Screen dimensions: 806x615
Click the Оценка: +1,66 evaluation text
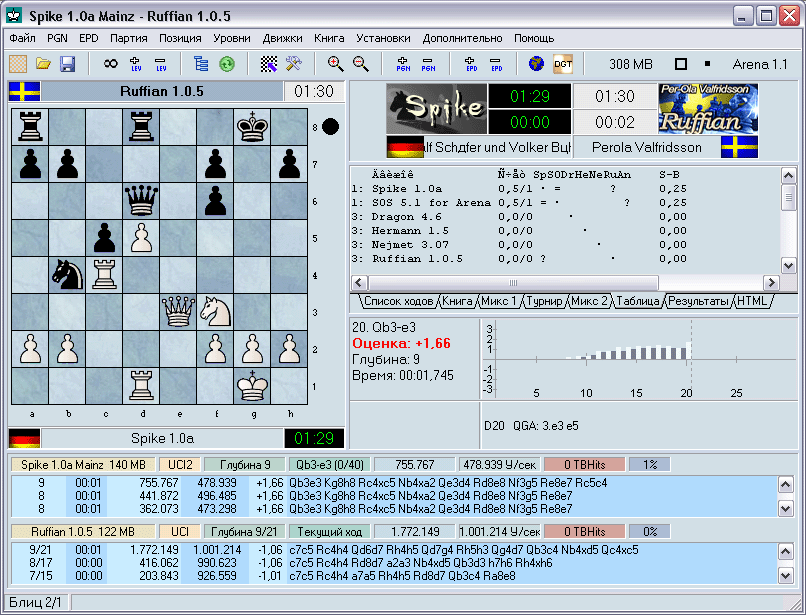401,343
